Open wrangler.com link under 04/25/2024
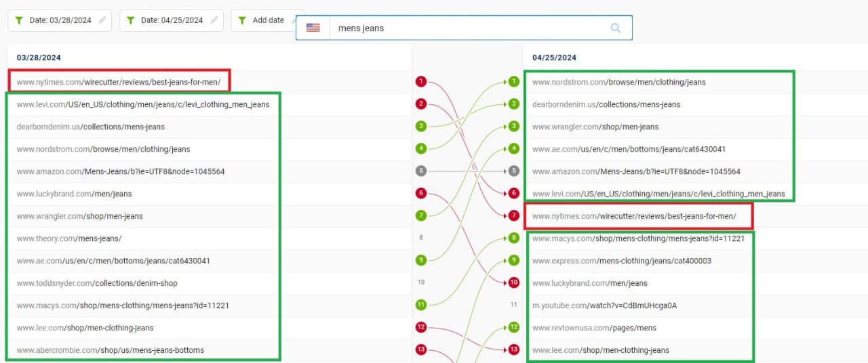The height and width of the screenshot is (363, 868). (x=595, y=127)
